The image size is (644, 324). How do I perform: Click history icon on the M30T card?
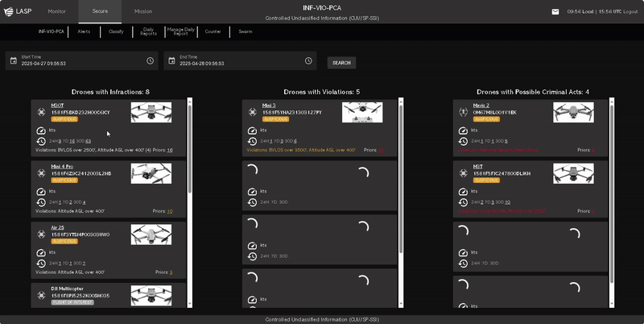(41, 141)
